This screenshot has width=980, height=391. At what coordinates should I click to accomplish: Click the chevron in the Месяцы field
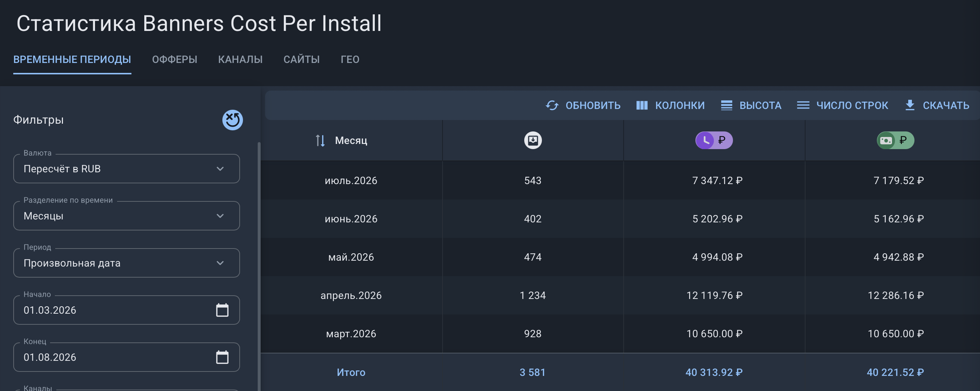click(x=220, y=216)
